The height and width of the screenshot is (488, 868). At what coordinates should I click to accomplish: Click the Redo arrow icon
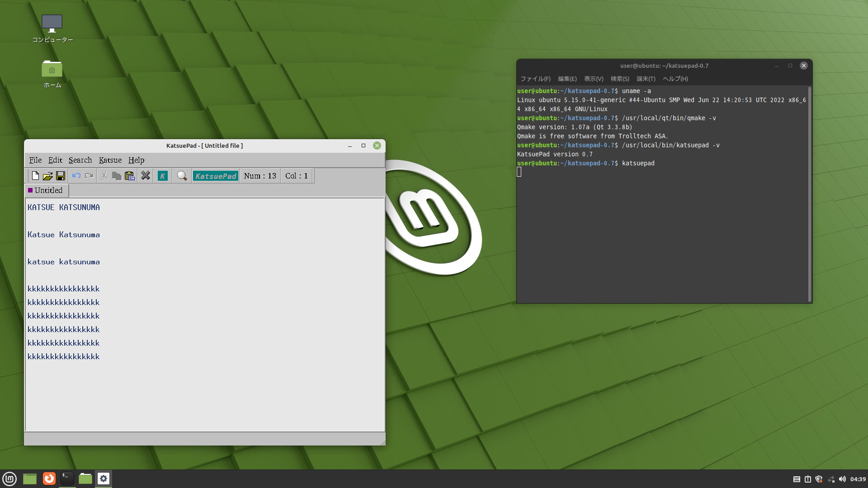point(89,176)
